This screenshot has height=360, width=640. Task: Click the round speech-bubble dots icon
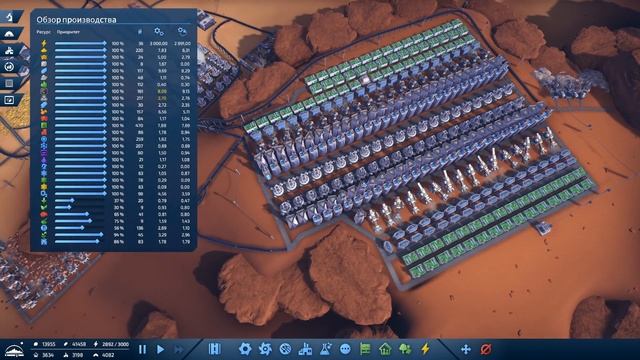(x=345, y=349)
